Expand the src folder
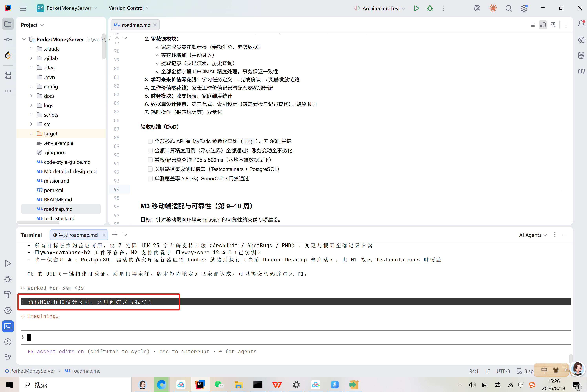The height and width of the screenshot is (392, 587). click(x=31, y=124)
